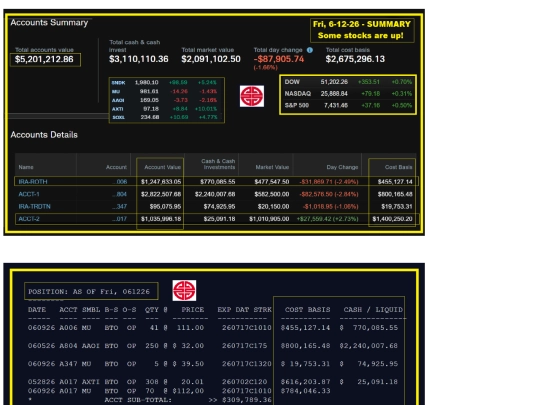Viewport: 540px width, 405px height.
Task: Click cost basis $784,046.33 in position table
Action: (305, 391)
